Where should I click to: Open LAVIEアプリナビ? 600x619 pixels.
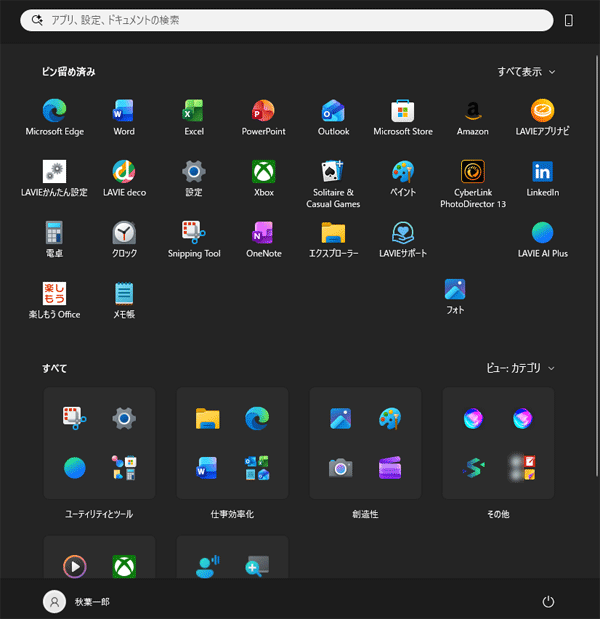[x=542, y=117]
